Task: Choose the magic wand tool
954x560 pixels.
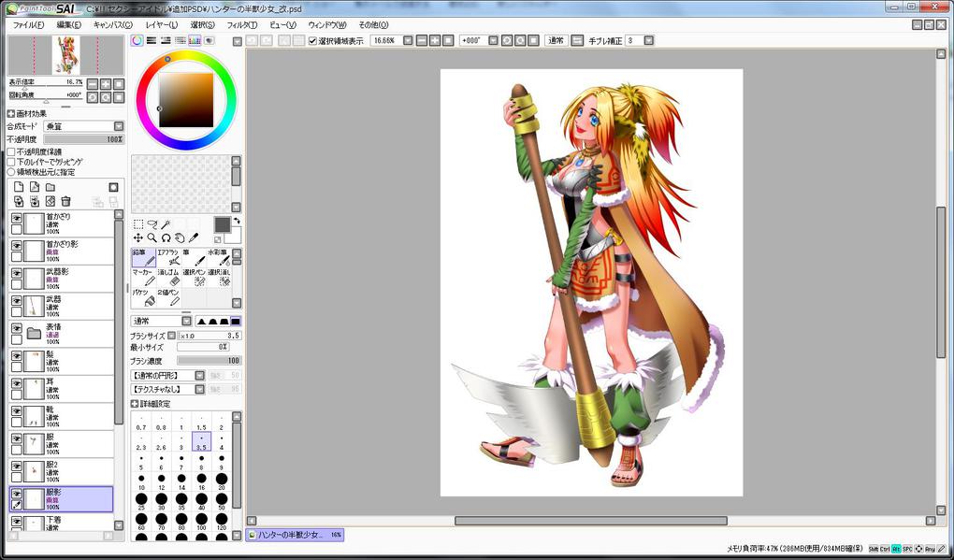Action: tap(166, 224)
